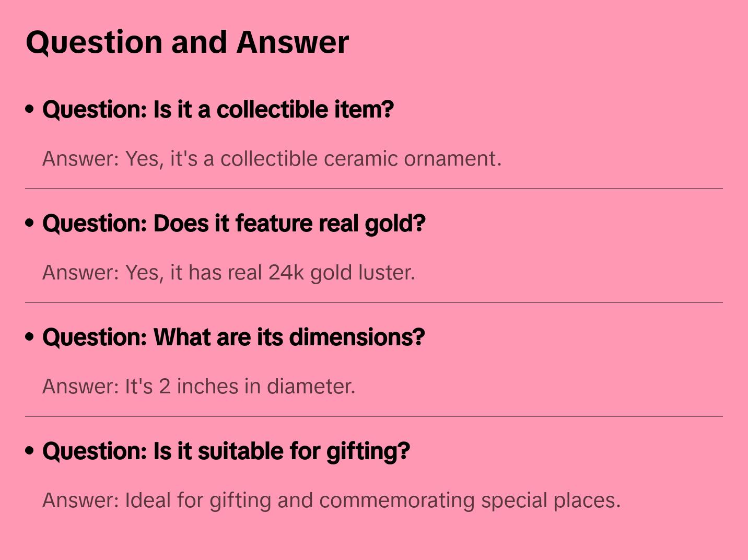The height and width of the screenshot is (560, 748).
Task: Click "Answer:" label in the gold luster line
Action: pos(81,273)
